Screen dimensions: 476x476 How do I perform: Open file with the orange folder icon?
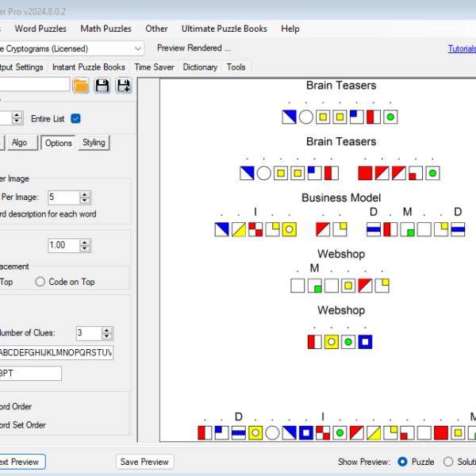pyautogui.click(x=81, y=86)
